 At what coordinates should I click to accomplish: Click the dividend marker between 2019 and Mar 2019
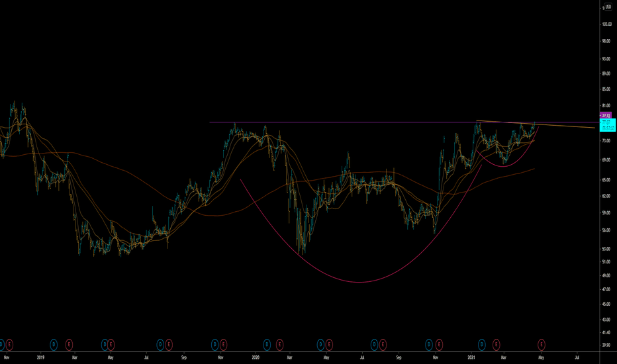click(x=54, y=345)
